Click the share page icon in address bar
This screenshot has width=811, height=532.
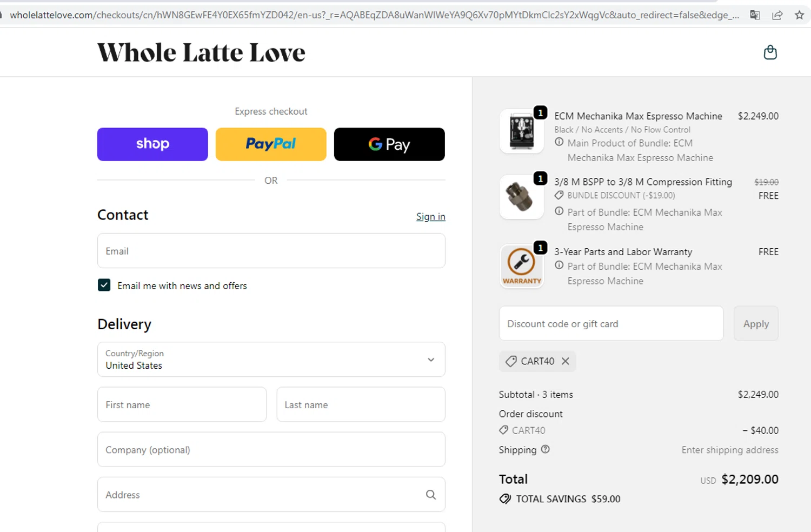pos(777,15)
